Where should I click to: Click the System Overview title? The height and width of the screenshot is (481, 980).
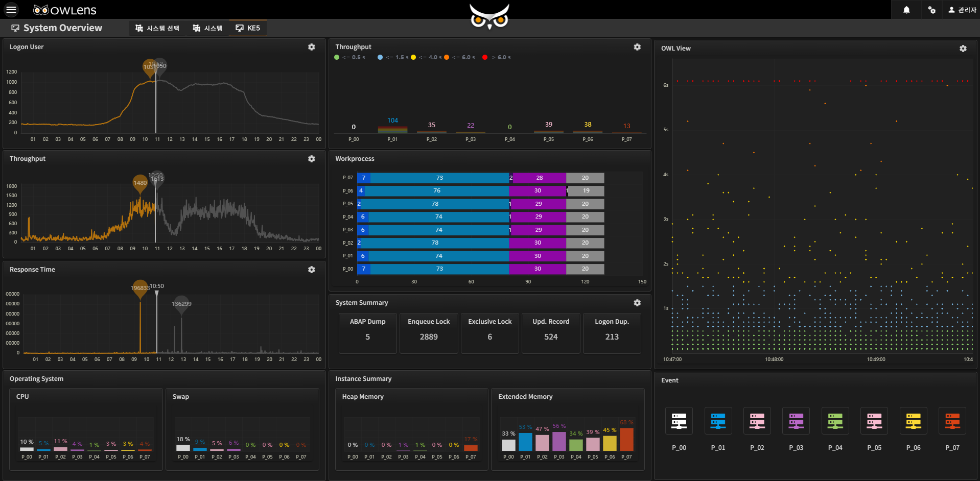tap(63, 28)
